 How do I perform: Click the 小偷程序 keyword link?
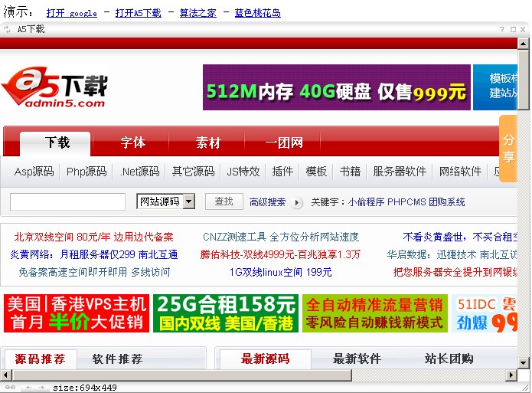[366, 202]
